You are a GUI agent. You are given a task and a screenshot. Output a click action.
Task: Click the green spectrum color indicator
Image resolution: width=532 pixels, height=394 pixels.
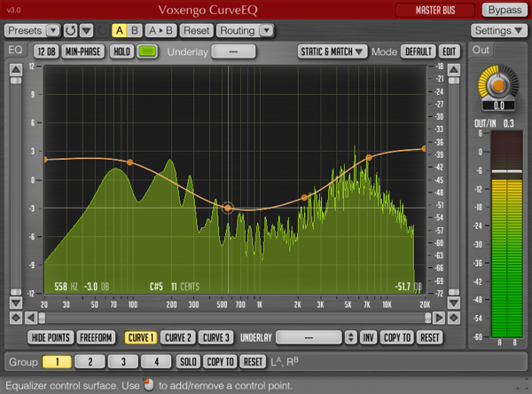click(x=147, y=51)
